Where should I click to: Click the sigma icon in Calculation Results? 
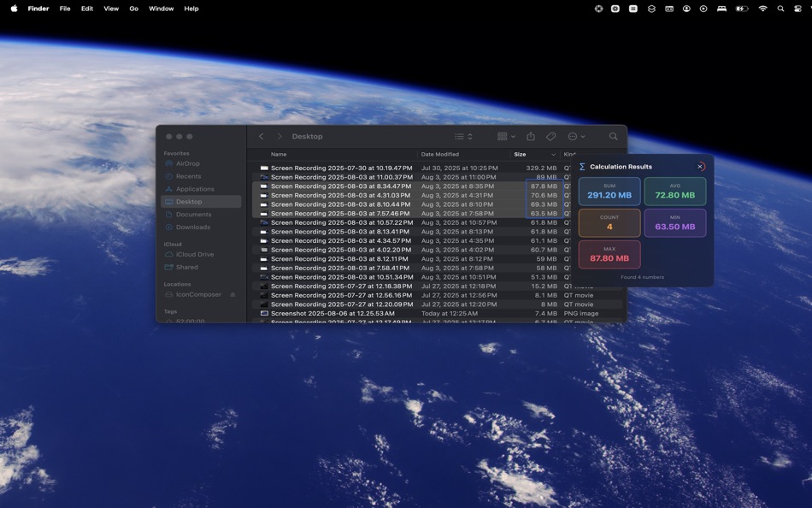point(582,167)
